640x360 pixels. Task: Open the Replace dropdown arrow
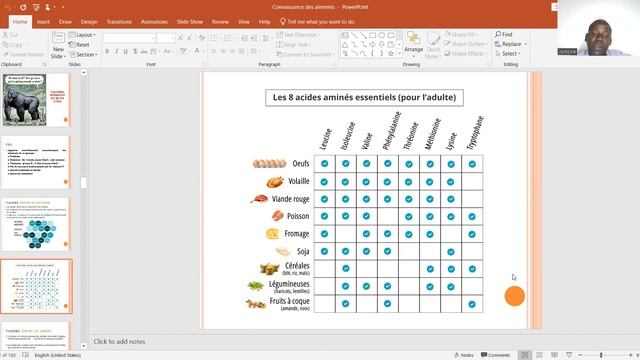[x=525, y=44]
